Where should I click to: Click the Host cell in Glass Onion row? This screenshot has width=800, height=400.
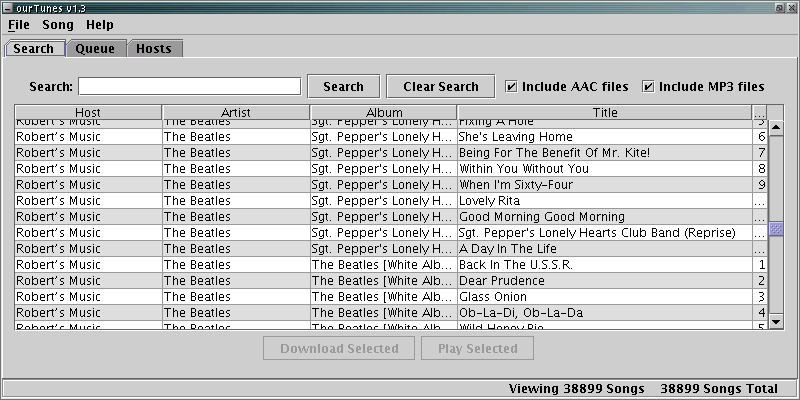coord(88,296)
